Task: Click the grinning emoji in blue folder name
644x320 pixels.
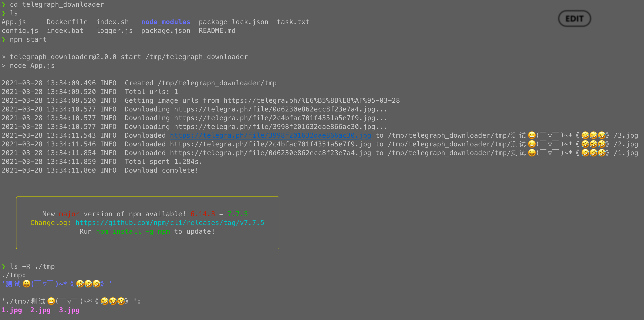Action: [x=26, y=284]
